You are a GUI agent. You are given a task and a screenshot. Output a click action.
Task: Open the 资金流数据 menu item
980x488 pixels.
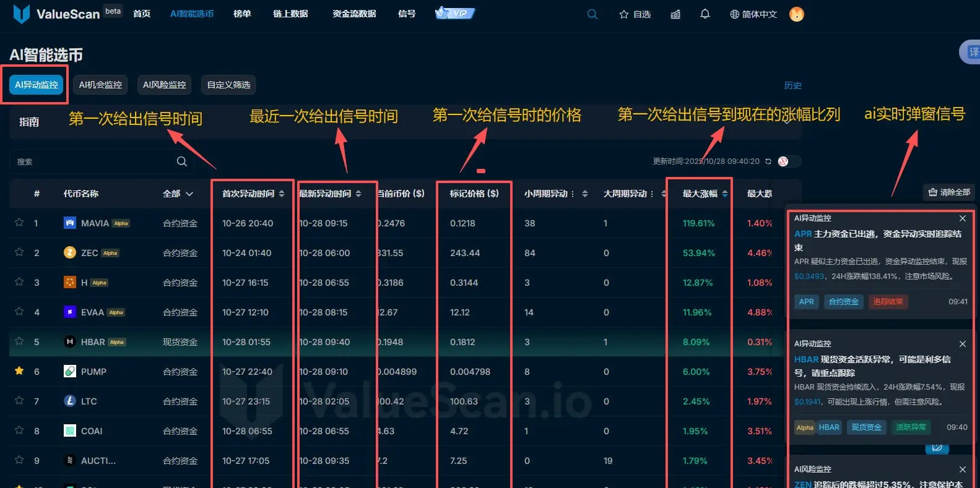(354, 14)
